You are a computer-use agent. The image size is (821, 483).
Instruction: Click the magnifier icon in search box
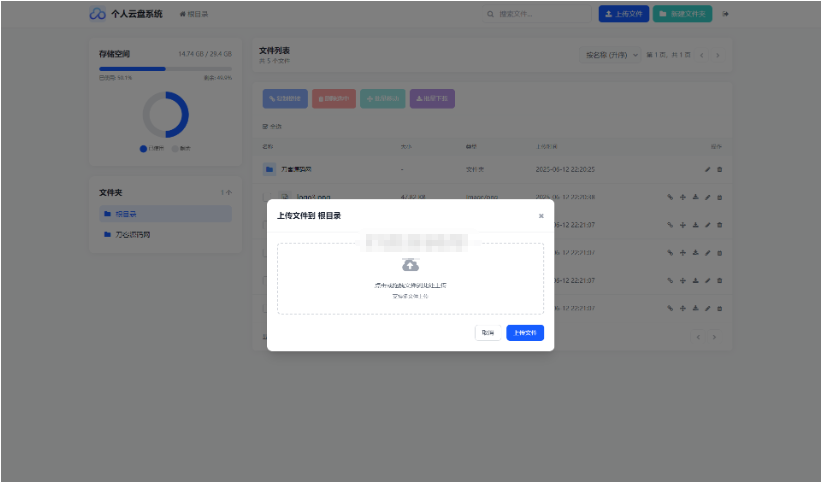click(x=490, y=14)
